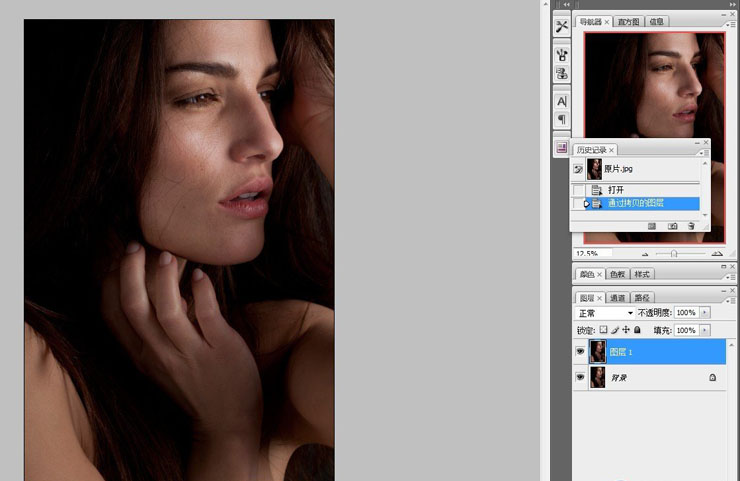Screen dimensions: 740x481
Task: Open the Color panel flyout menu
Action: click(x=731, y=277)
